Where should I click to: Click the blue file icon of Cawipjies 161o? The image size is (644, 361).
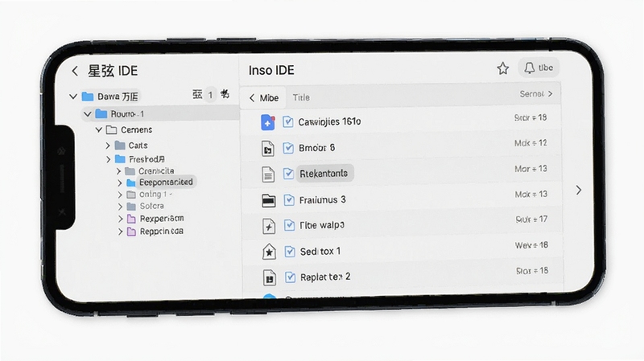268,122
